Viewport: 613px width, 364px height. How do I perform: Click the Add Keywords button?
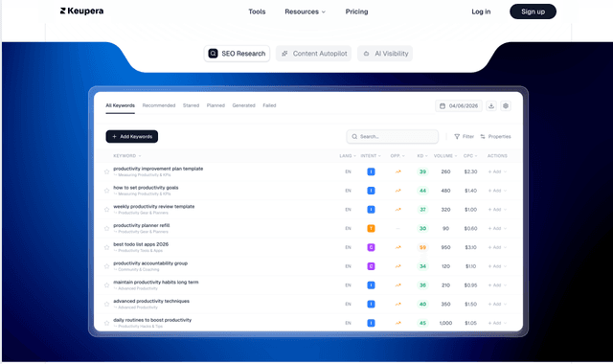pyautogui.click(x=132, y=136)
